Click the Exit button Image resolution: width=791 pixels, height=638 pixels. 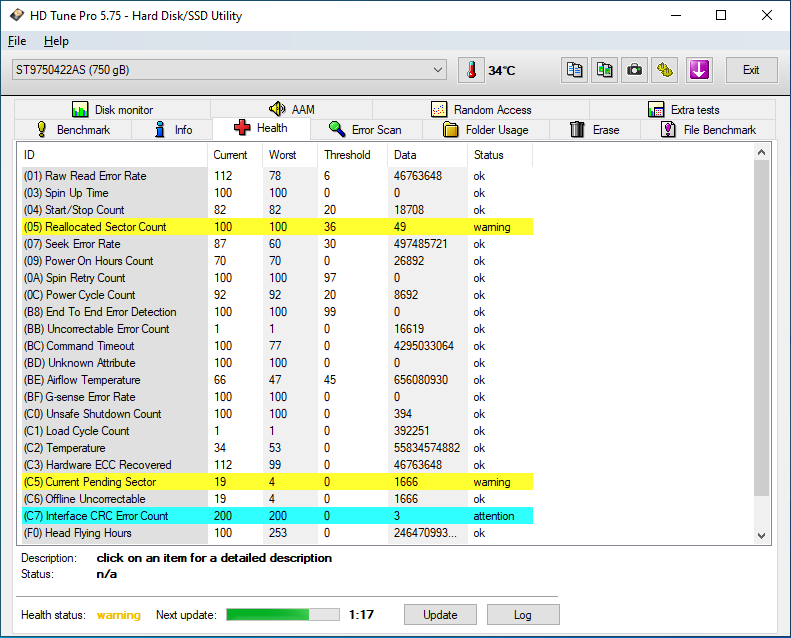click(750, 70)
